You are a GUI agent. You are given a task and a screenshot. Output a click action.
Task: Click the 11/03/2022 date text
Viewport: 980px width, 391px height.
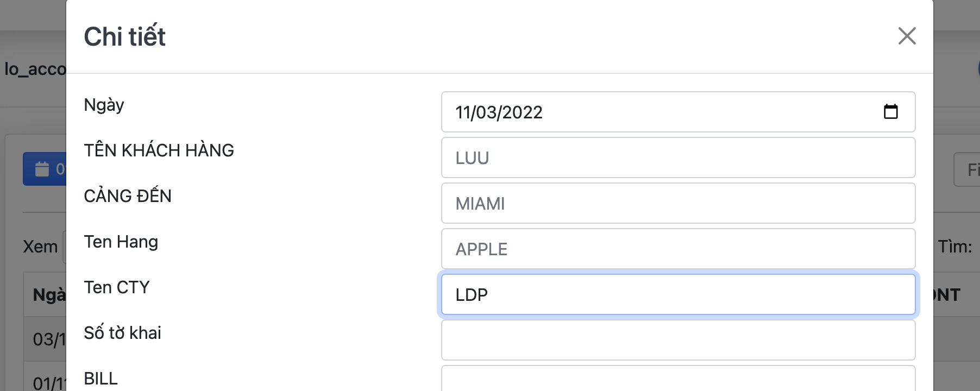(x=499, y=112)
